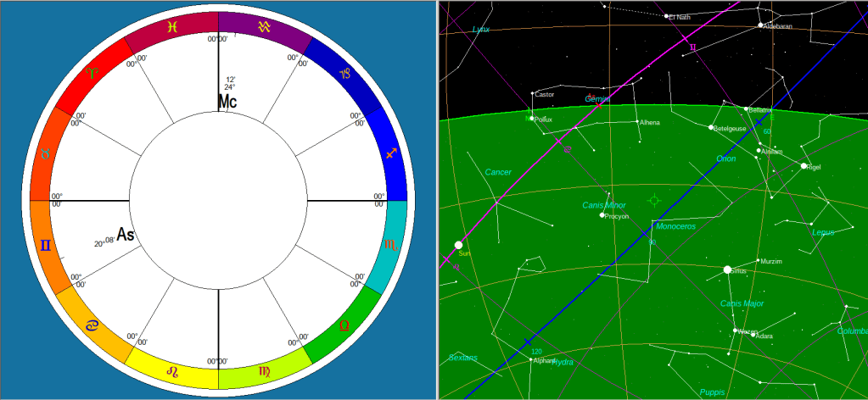Click the green crosshair marker on the sky map
Screen dimensions: 868x400
[653, 201]
